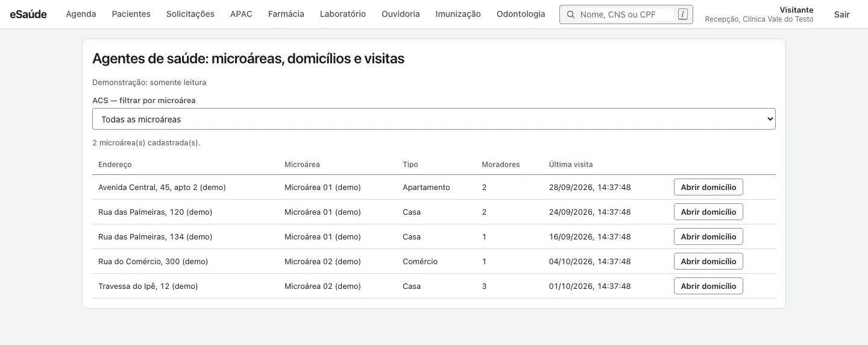Click the ACS — filtrar por microárea label
This screenshot has width=868, height=345.
coord(144,100)
